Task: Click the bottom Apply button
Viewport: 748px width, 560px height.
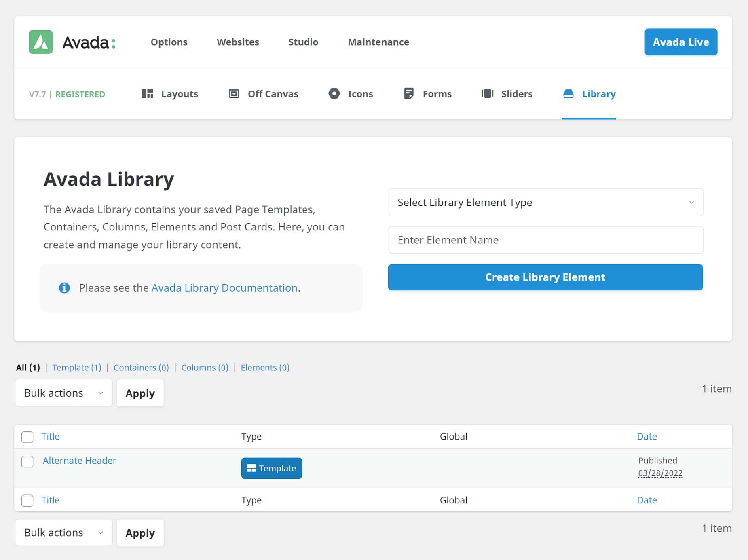Action: [140, 533]
